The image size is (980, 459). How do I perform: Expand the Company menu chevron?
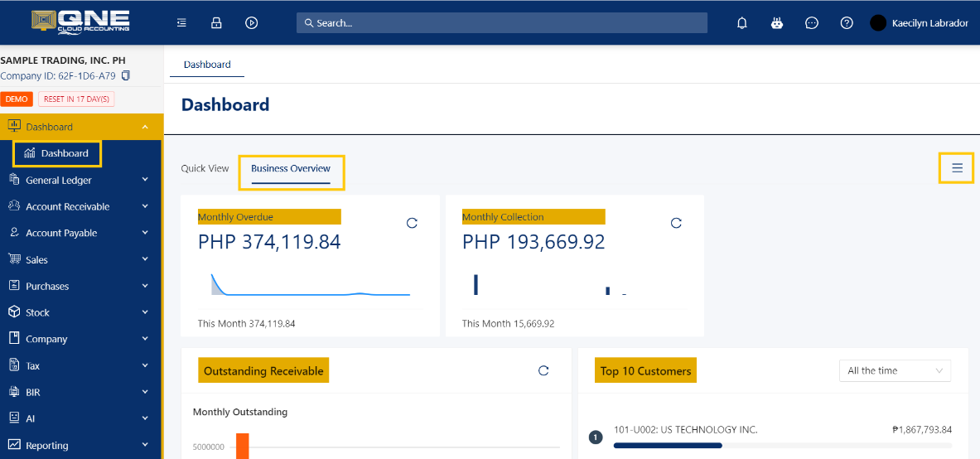(145, 338)
